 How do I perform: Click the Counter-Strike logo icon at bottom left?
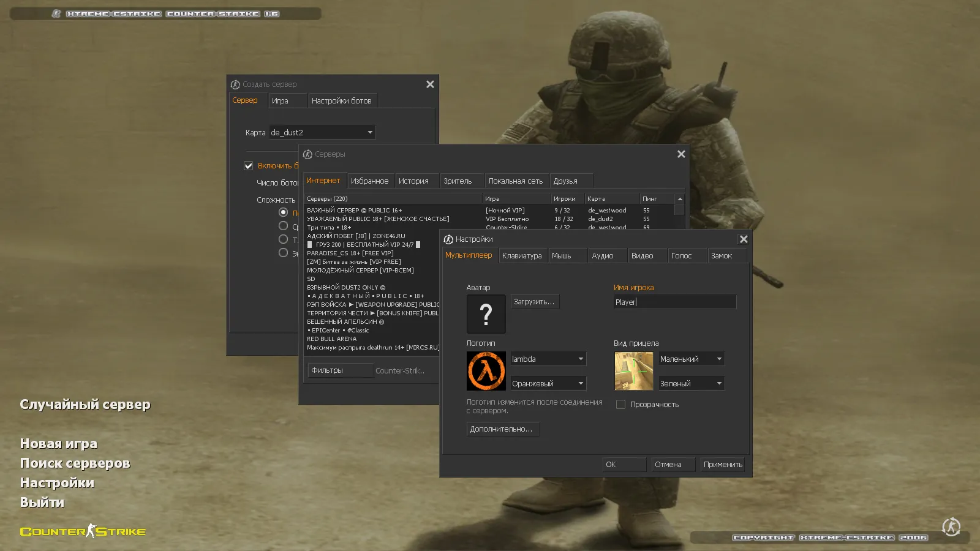click(91, 531)
